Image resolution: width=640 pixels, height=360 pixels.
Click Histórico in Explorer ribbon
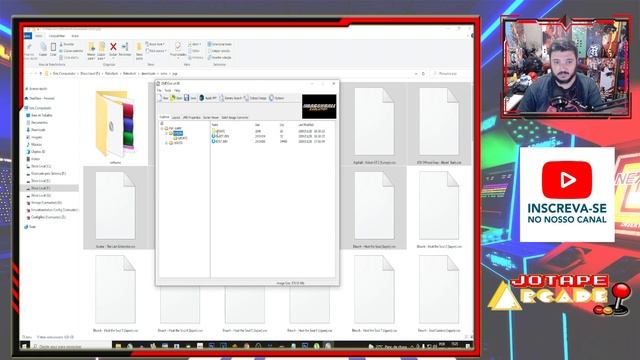pos(196,58)
